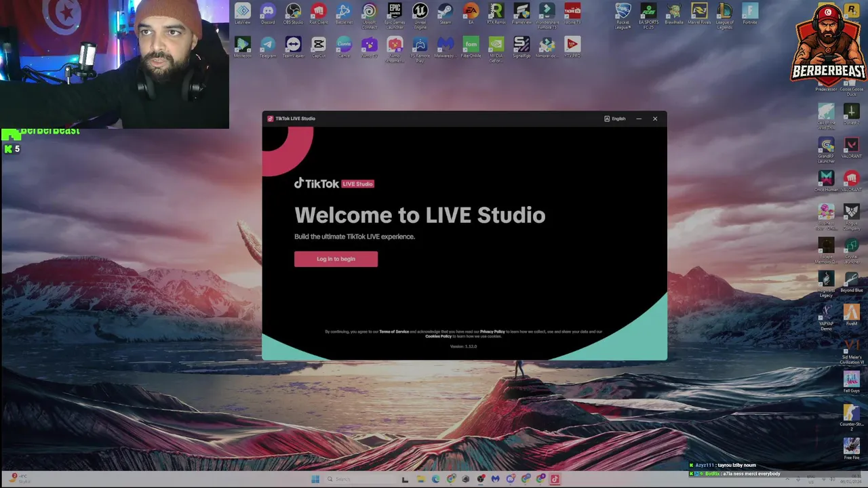Click the Log in to begin button

click(336, 259)
